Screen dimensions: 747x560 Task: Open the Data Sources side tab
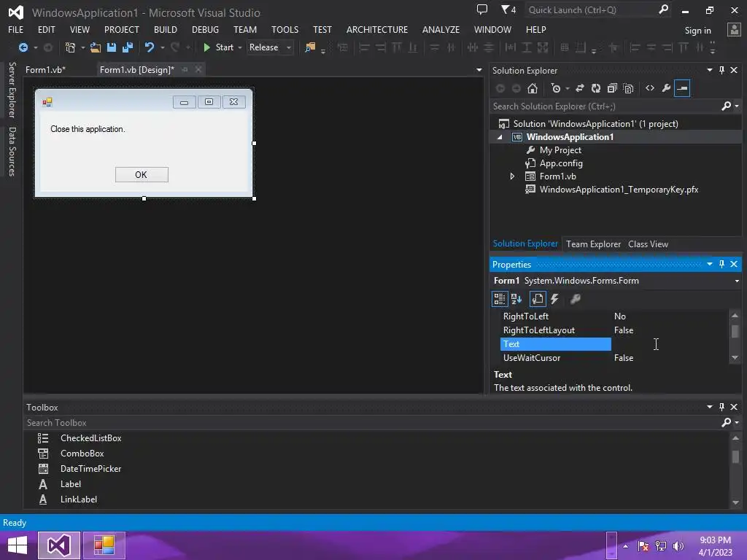(12, 152)
